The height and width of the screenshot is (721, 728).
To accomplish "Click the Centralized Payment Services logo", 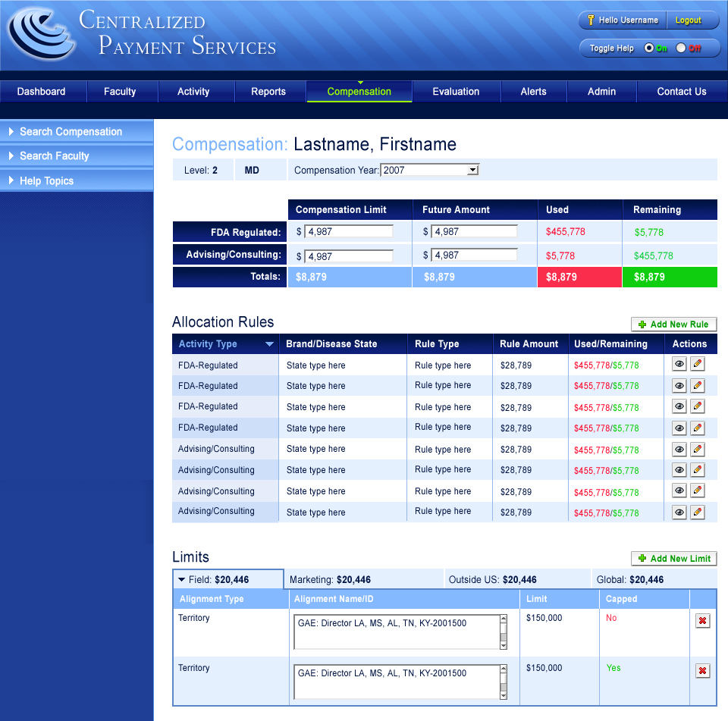I will tap(41, 35).
